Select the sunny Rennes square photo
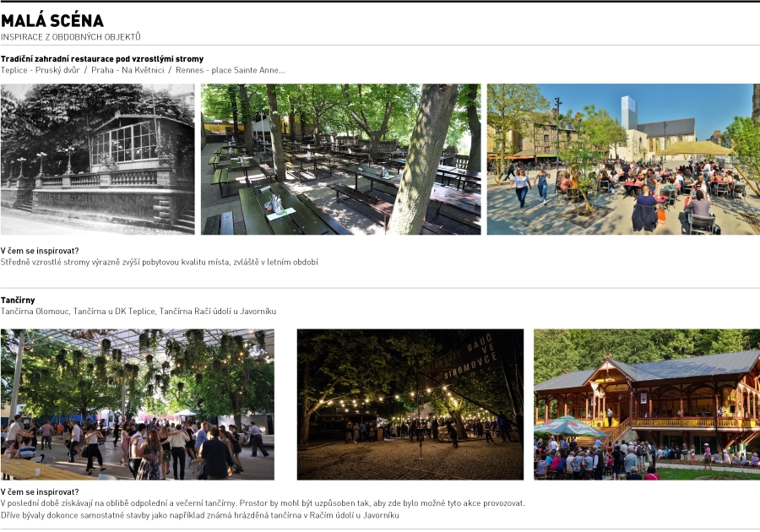760x532 pixels. click(x=622, y=159)
